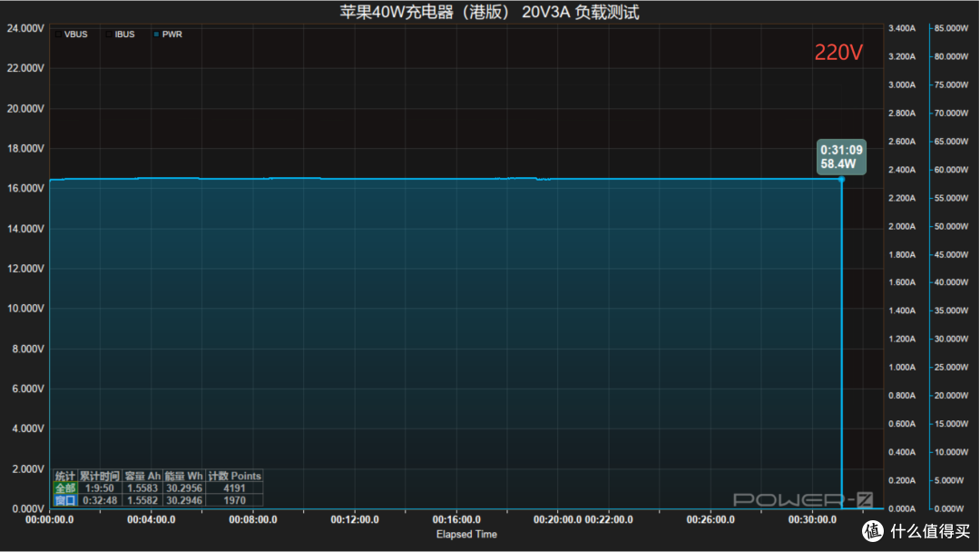Select the 1.5582 capacity value

click(x=142, y=500)
